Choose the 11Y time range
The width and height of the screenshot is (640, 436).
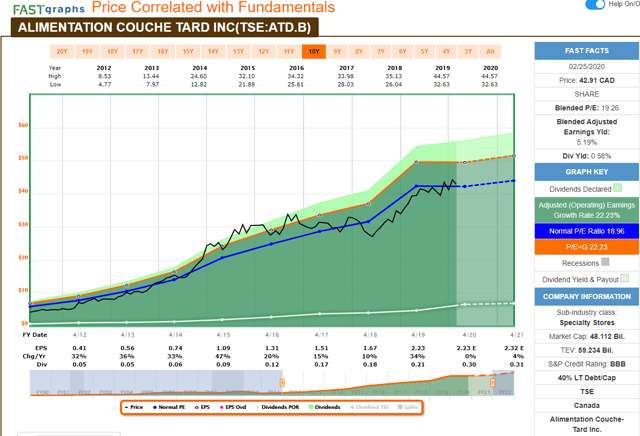click(x=289, y=51)
